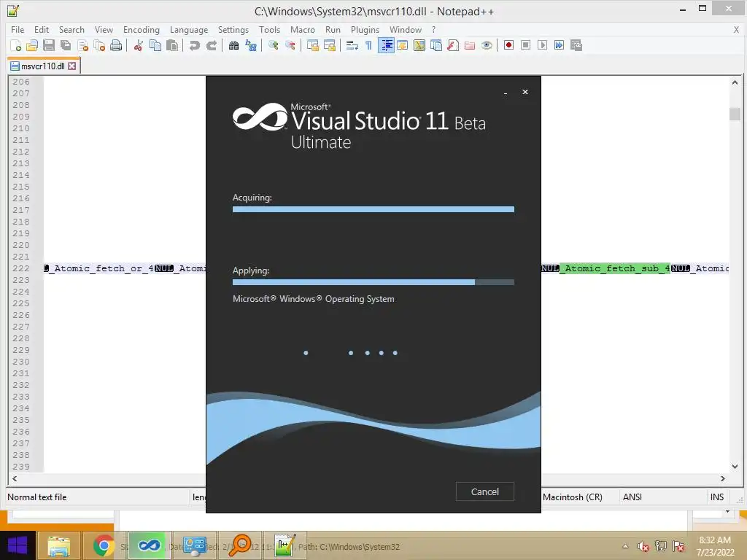Click the Save Recorded Macro icon
This screenshot has width=747, height=560.
pos(576,45)
